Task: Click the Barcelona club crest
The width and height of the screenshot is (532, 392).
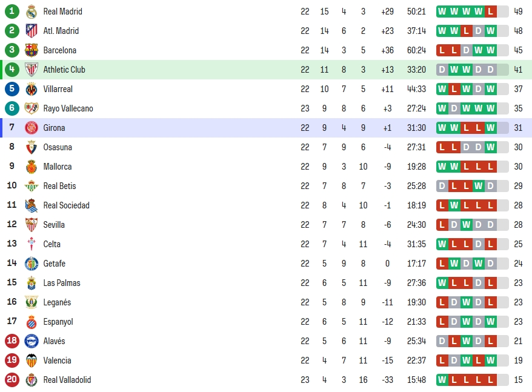Action: click(x=32, y=50)
